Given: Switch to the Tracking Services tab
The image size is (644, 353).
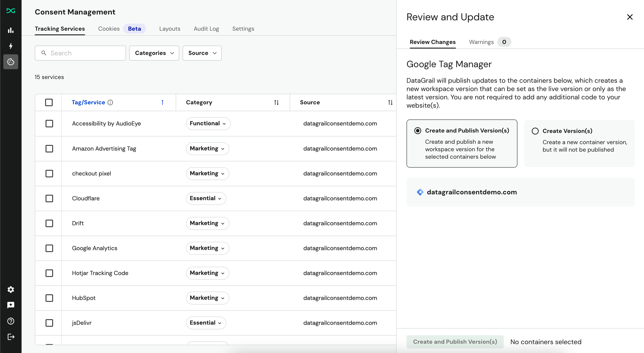Looking at the screenshot, I should tap(60, 29).
